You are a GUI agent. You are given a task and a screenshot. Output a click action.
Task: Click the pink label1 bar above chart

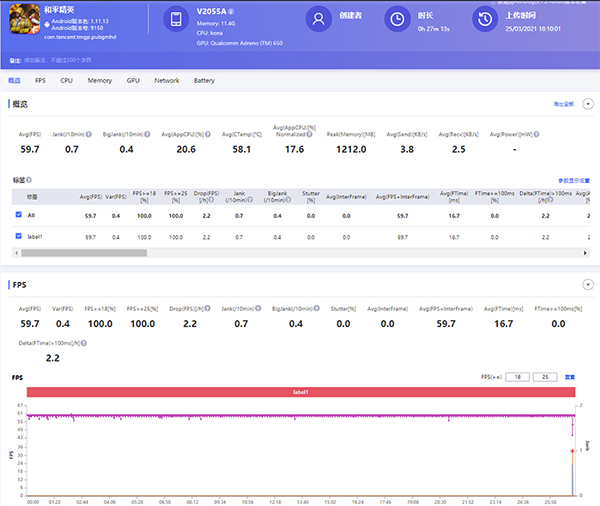click(x=301, y=393)
